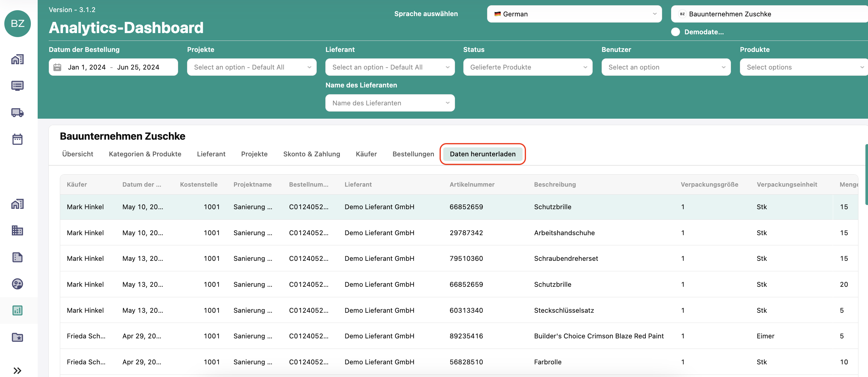Open the list monitor icon in sidebar
The image size is (868, 377).
pos(18,86)
